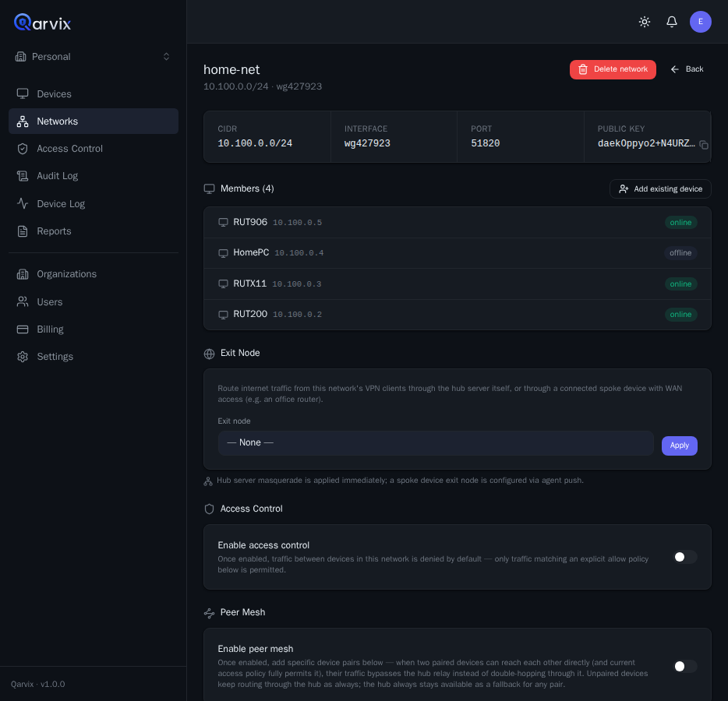This screenshot has width=728, height=701.
Task: Click the Audit Log scroll icon
Action: (x=23, y=176)
